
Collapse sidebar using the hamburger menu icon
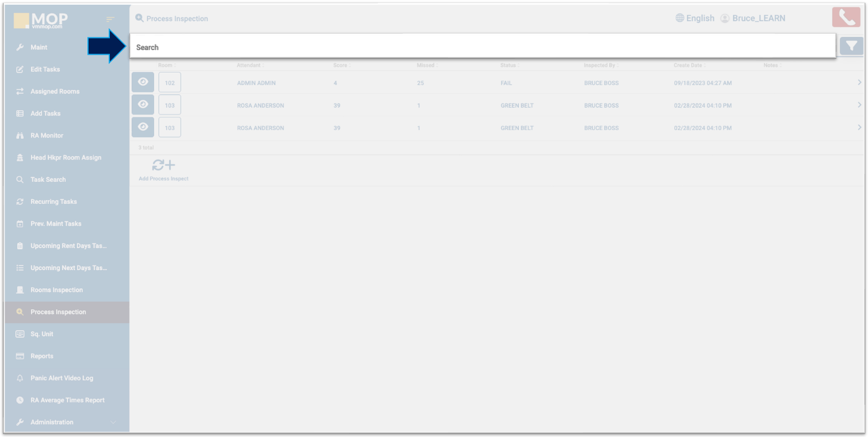[x=110, y=20]
